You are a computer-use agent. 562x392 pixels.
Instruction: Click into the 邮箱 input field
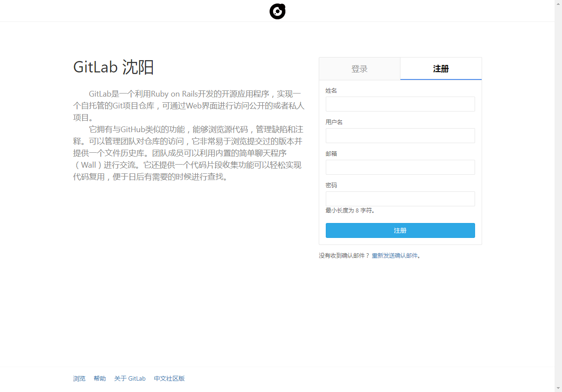click(x=400, y=167)
